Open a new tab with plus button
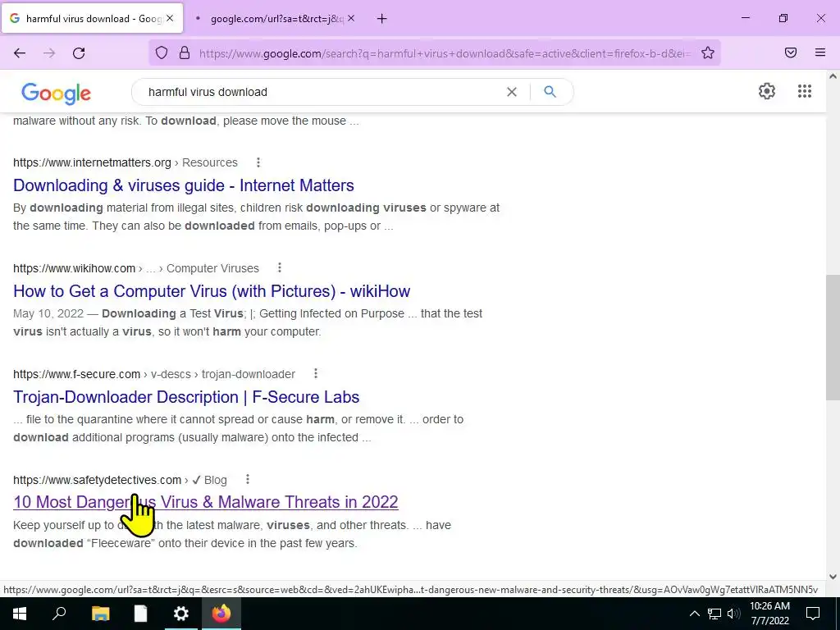Screen dimensions: 840x630 (x=382, y=19)
